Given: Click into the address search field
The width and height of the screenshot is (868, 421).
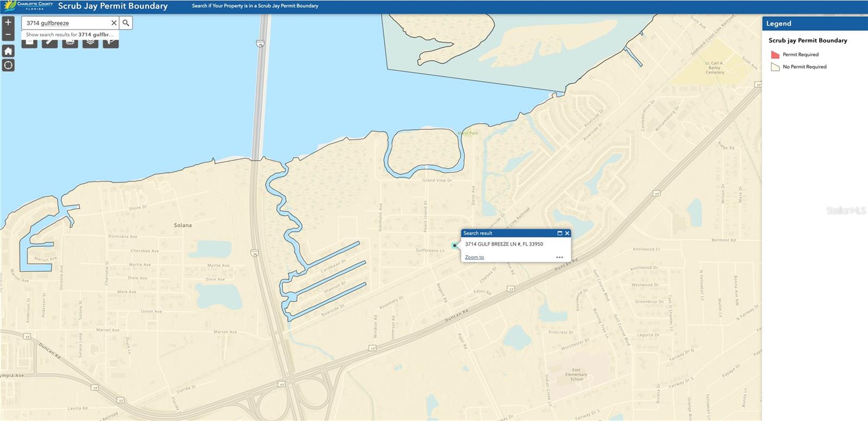Looking at the screenshot, I should tap(65, 23).
